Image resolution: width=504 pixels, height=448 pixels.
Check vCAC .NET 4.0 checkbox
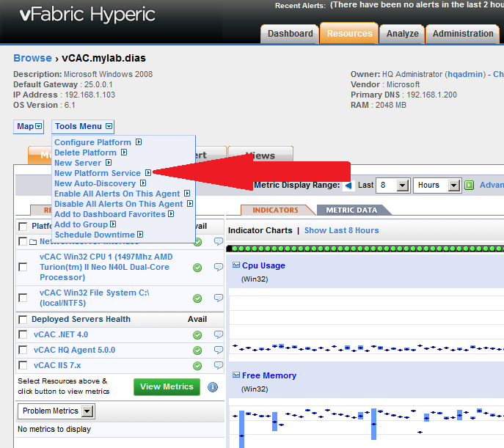tap(23, 334)
